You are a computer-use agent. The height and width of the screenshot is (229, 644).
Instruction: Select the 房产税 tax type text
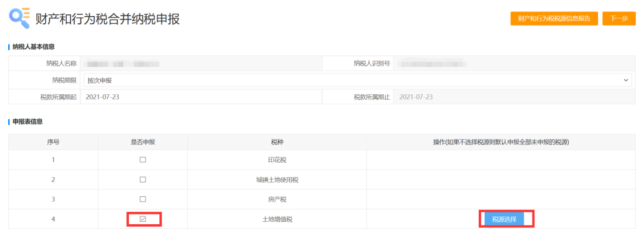pyautogui.click(x=277, y=199)
